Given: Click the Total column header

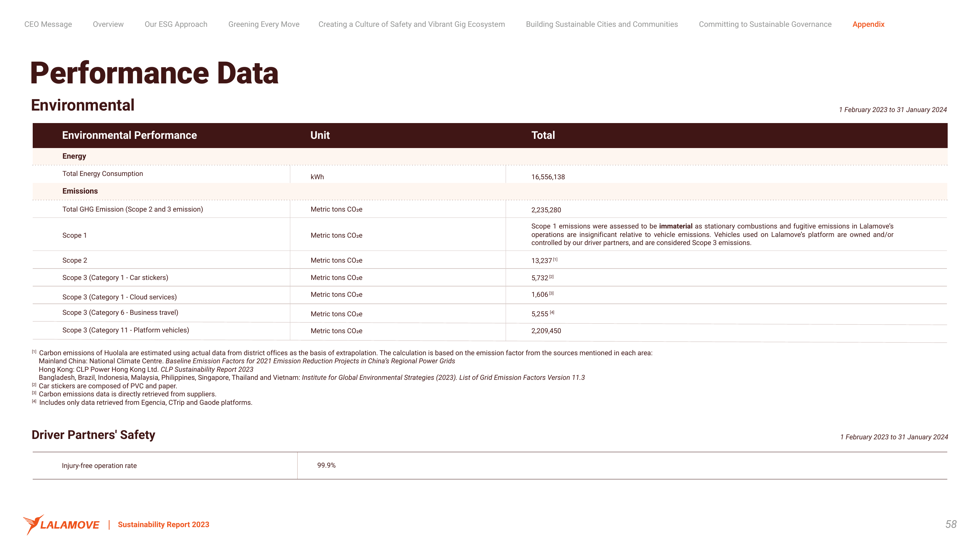Looking at the screenshot, I should [543, 135].
